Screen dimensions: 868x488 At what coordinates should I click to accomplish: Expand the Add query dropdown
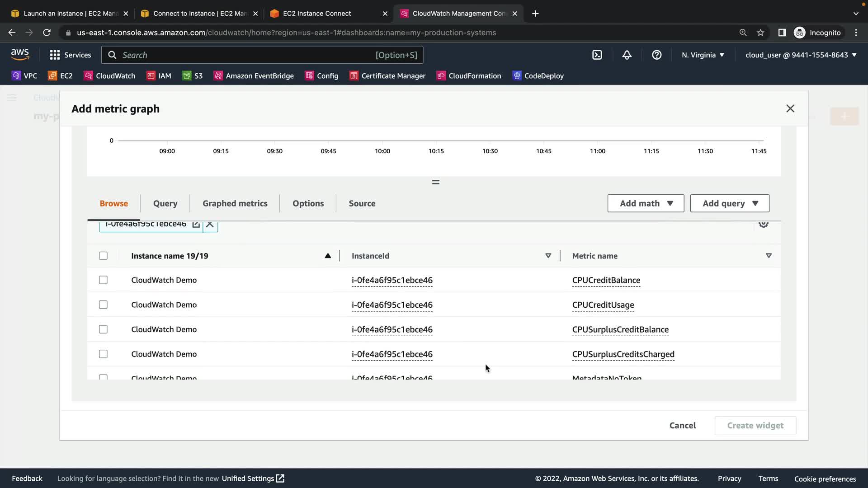pos(729,203)
